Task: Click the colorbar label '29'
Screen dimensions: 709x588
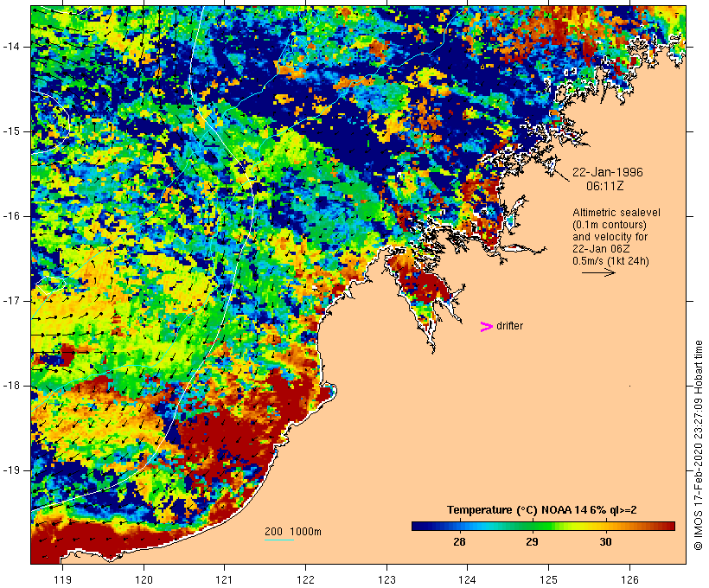Action: coord(533,542)
